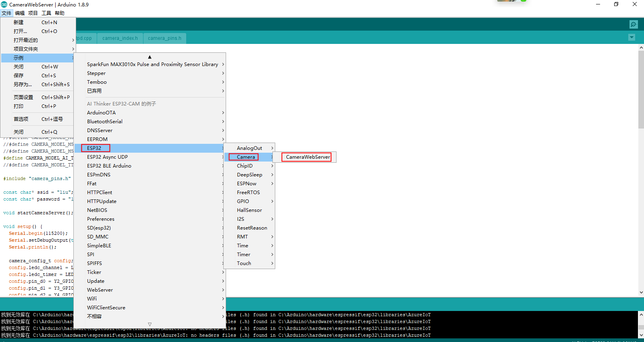Image resolution: width=644 pixels, height=342 pixels.
Task: Open the ChipID ESP32 example submenu
Action: 249,166
